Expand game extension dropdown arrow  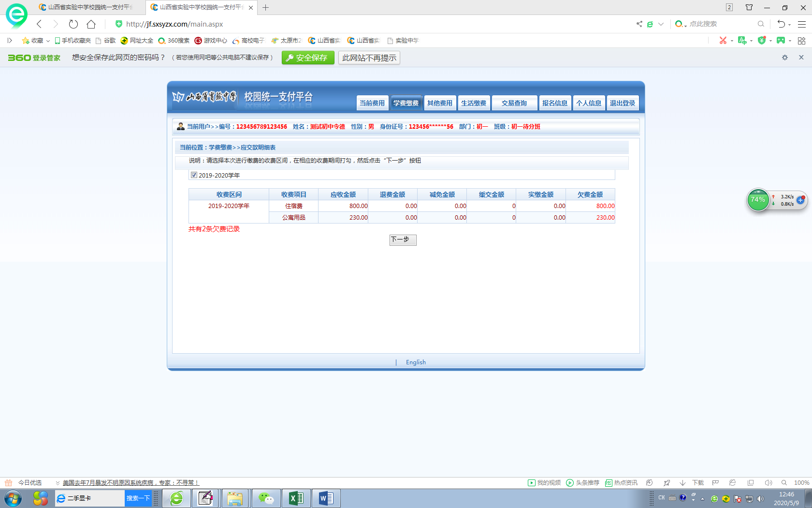[x=790, y=41]
